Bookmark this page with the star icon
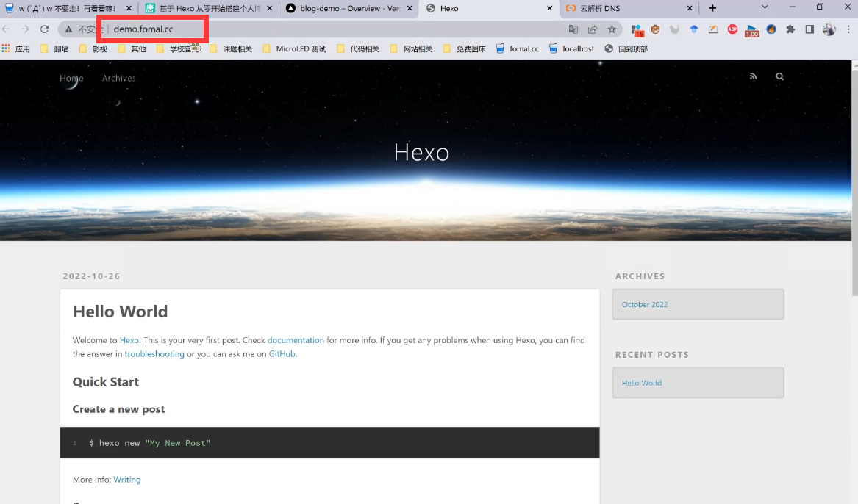858x504 pixels. [x=612, y=29]
